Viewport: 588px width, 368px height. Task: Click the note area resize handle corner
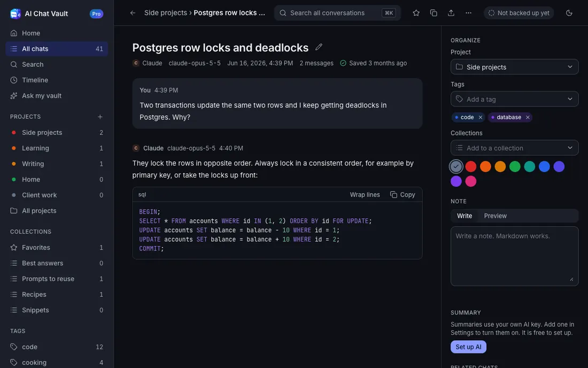pos(571,279)
